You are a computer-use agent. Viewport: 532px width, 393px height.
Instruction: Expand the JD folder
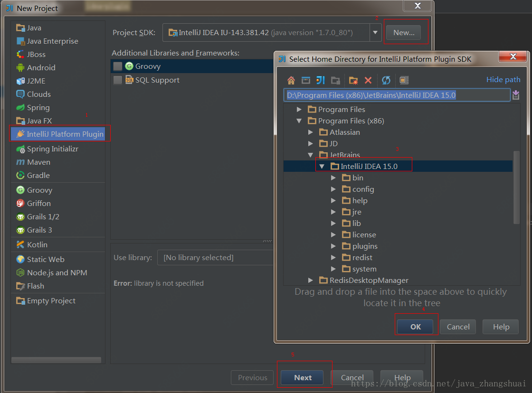[x=311, y=143]
